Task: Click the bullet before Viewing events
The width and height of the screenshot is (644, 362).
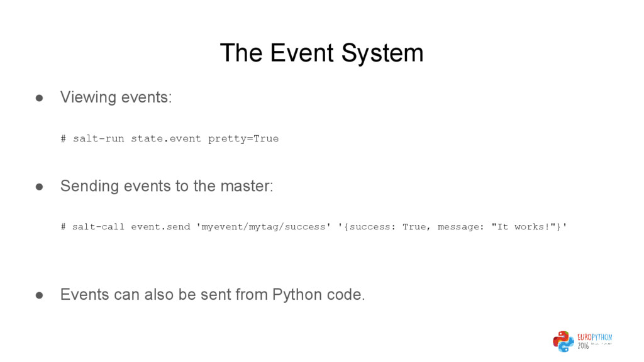Action: (x=40, y=98)
